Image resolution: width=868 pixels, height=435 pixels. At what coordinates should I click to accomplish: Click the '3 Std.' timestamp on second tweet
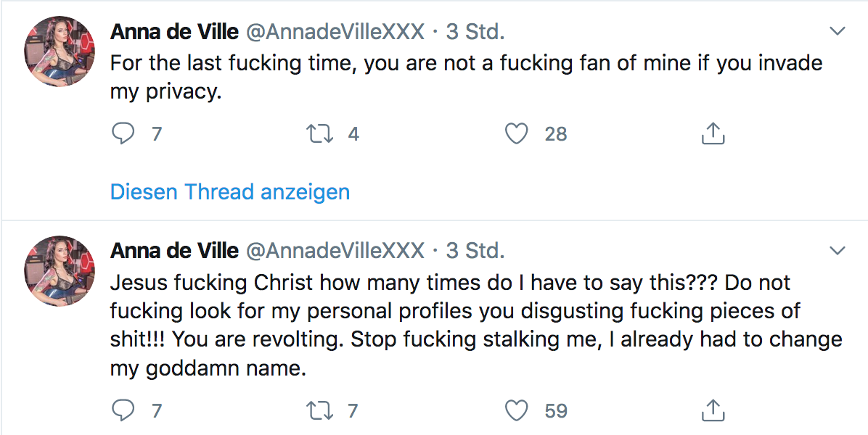(475, 251)
